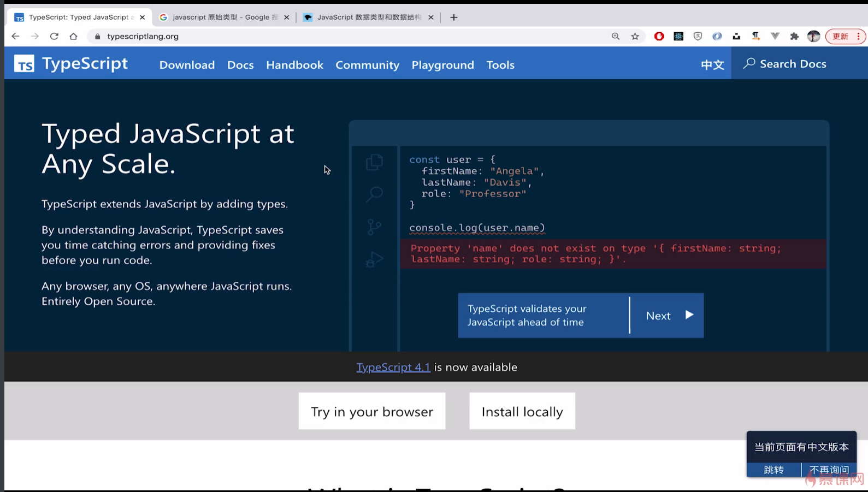Click the Typed JavaScript at Any Scale heading
This screenshot has height=492, width=868.
(168, 149)
